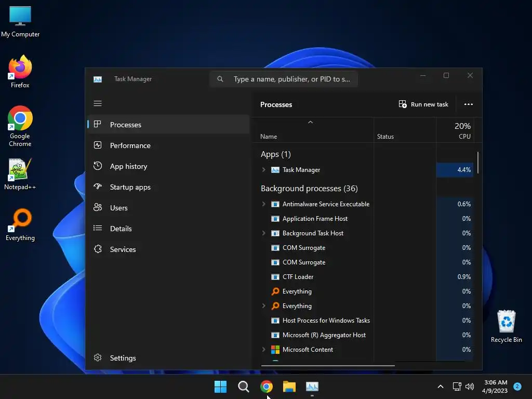
Task: Click the Microsoft Content colorful icon
Action: click(275, 350)
